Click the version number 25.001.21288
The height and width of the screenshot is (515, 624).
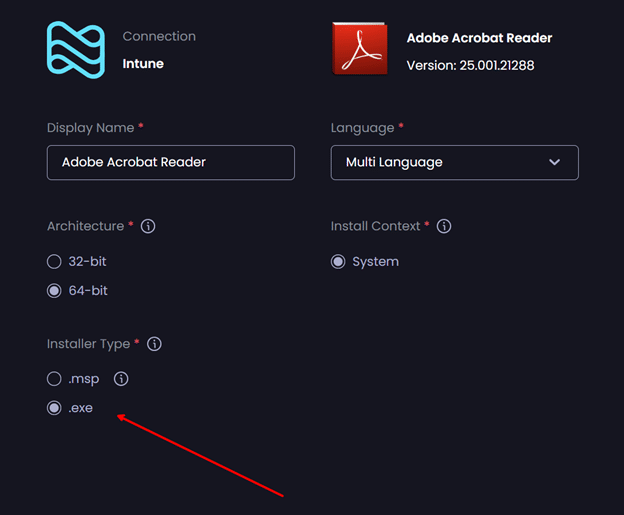point(499,65)
